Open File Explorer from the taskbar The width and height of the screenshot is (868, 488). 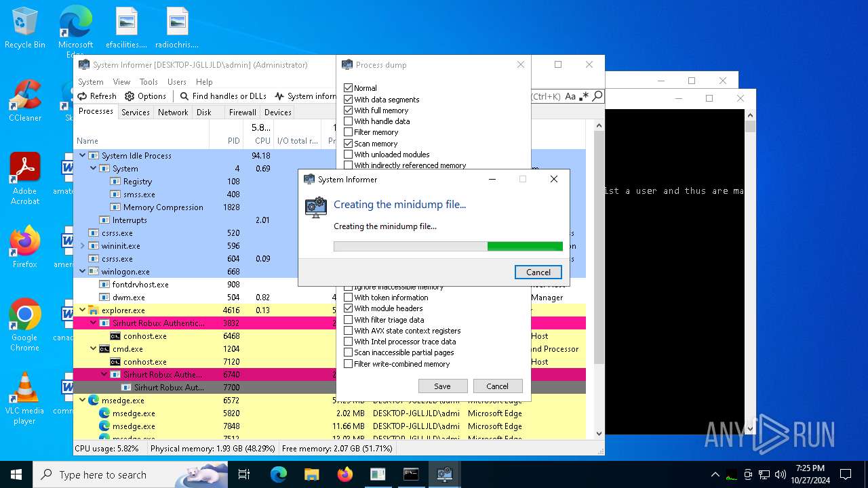tap(312, 474)
